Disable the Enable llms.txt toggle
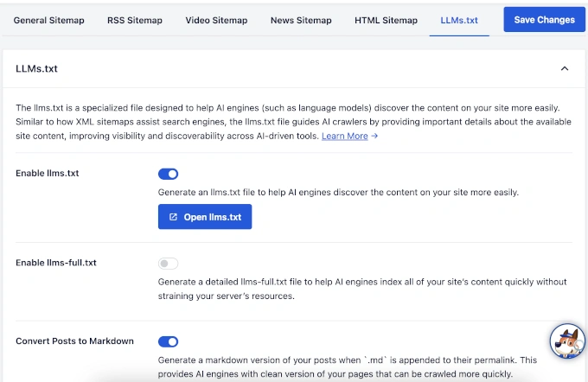Viewport: 588px width, 382px height. (168, 174)
